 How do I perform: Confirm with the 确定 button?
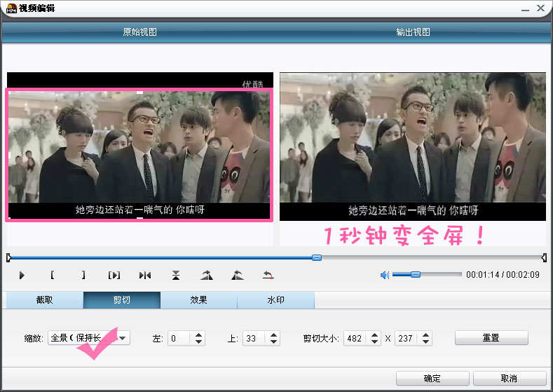coord(432,378)
